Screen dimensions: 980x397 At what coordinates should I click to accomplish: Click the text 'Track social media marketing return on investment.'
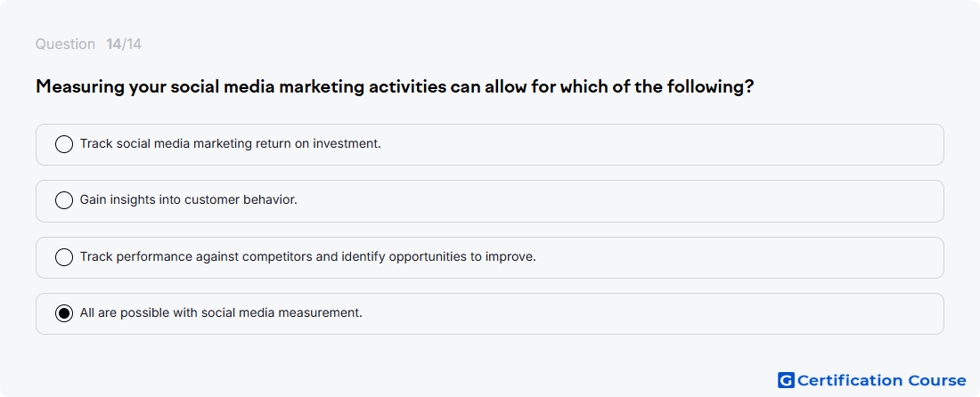(230, 143)
